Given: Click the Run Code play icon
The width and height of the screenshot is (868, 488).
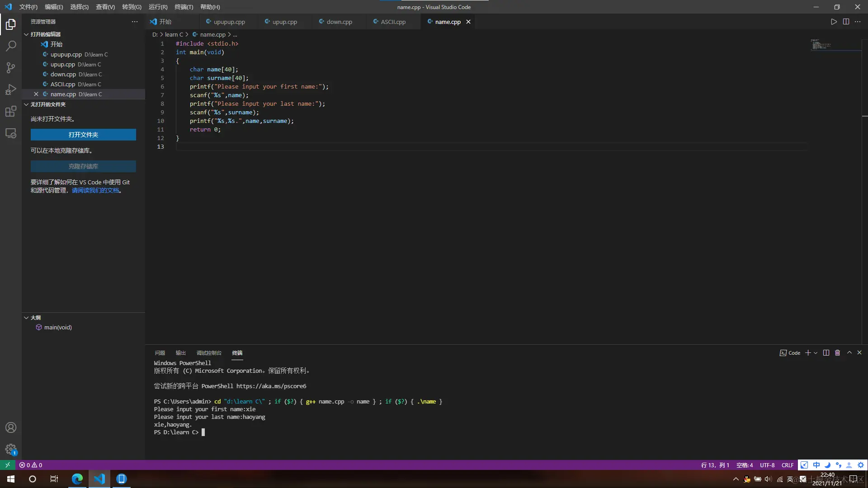Looking at the screenshot, I should coord(834,22).
